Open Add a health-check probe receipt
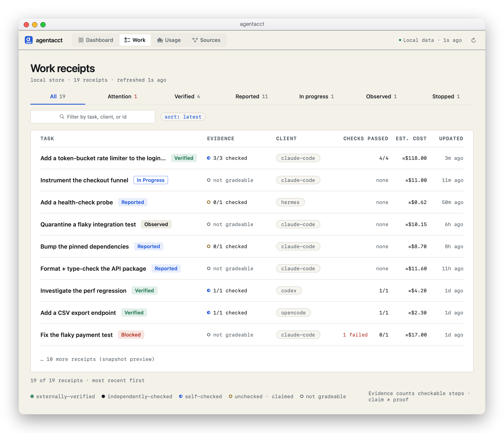The image size is (504, 433). point(252,202)
